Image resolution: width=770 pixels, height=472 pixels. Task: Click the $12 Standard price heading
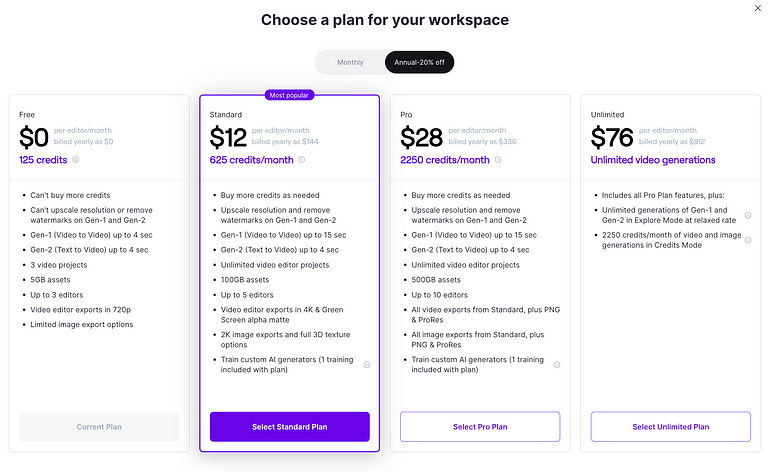(x=228, y=137)
